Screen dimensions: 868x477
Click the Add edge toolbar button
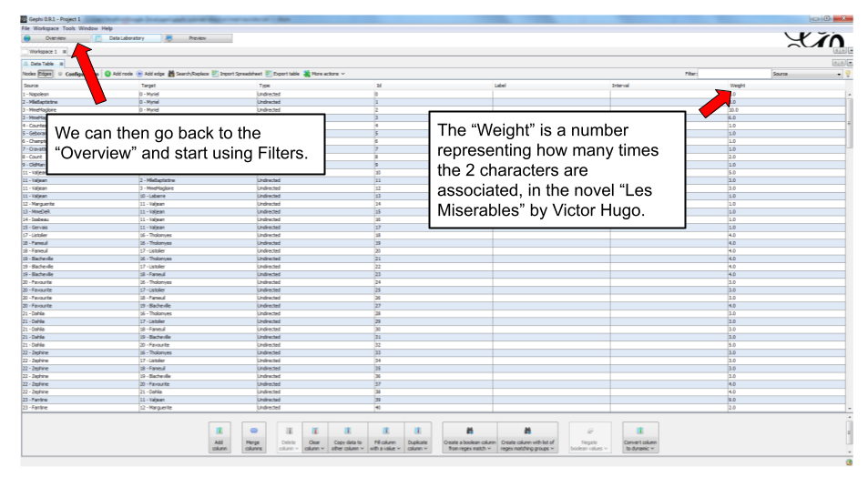150,74
